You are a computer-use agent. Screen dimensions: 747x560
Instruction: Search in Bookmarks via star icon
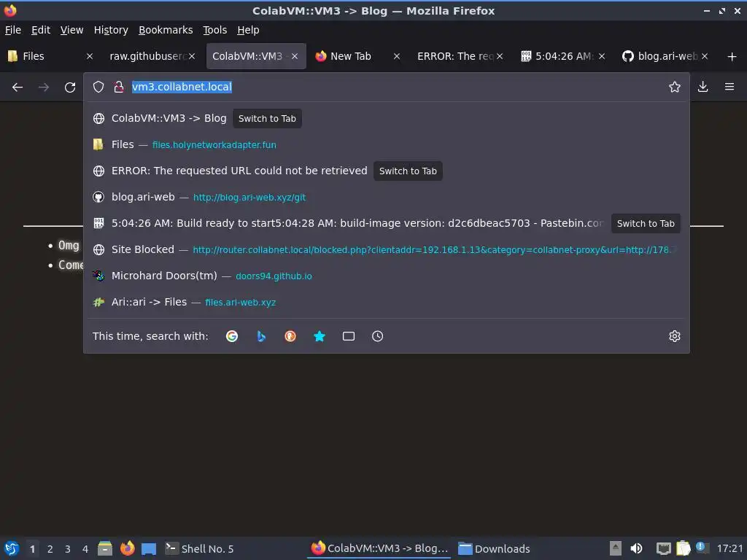point(320,336)
